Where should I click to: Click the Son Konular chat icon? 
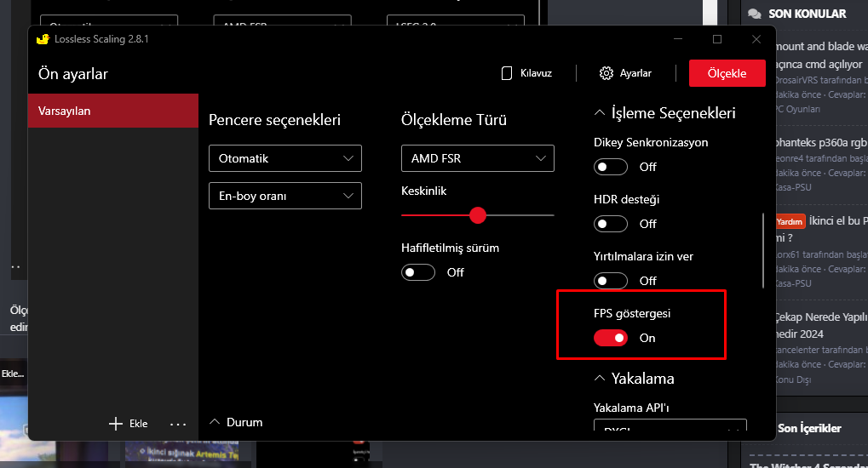click(x=754, y=14)
